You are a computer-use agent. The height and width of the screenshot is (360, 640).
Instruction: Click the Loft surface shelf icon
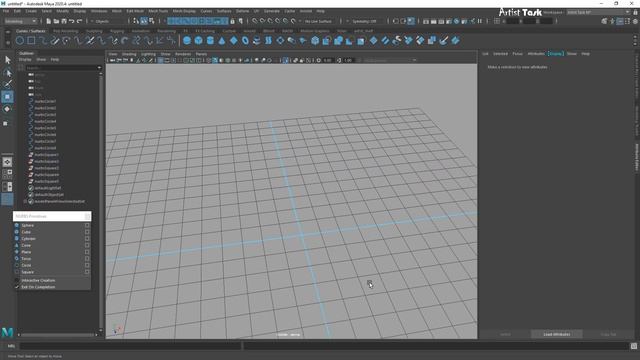point(268,40)
